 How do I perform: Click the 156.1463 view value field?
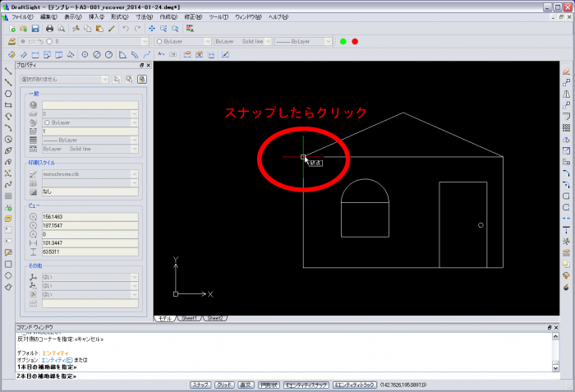(x=89, y=216)
